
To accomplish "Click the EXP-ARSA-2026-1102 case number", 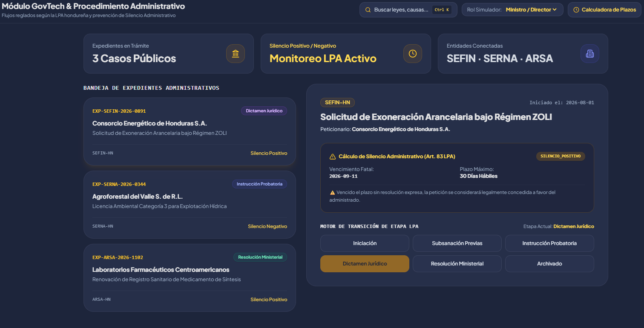I will click(x=118, y=257).
